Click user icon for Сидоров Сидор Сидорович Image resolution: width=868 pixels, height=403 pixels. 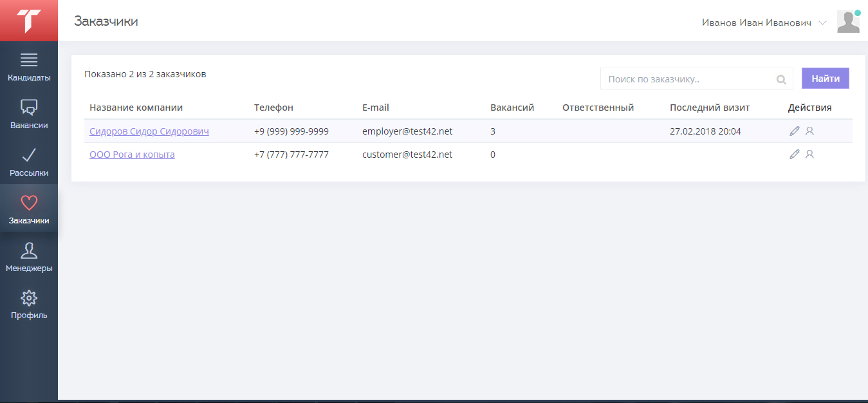(810, 131)
